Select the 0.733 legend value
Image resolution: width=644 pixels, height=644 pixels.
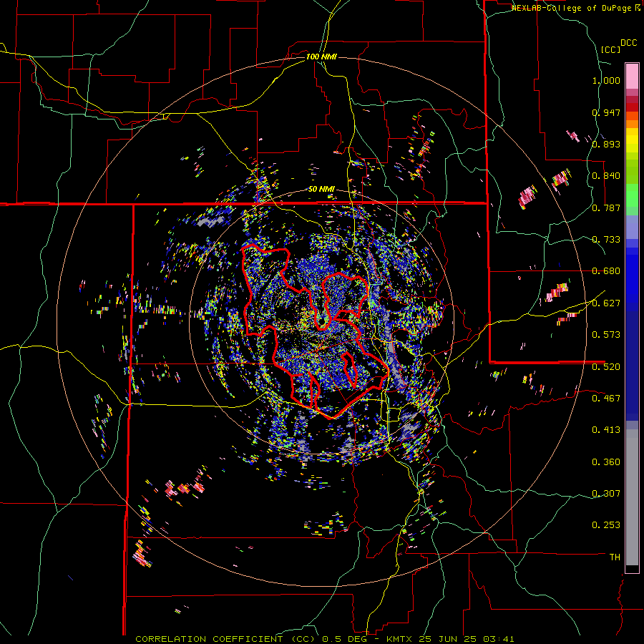[x=606, y=240]
